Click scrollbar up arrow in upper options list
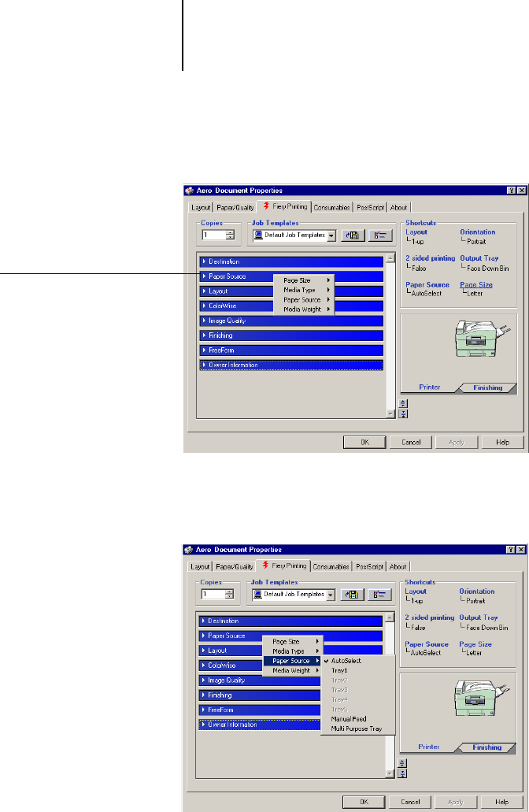The image size is (529, 812). tap(390, 259)
